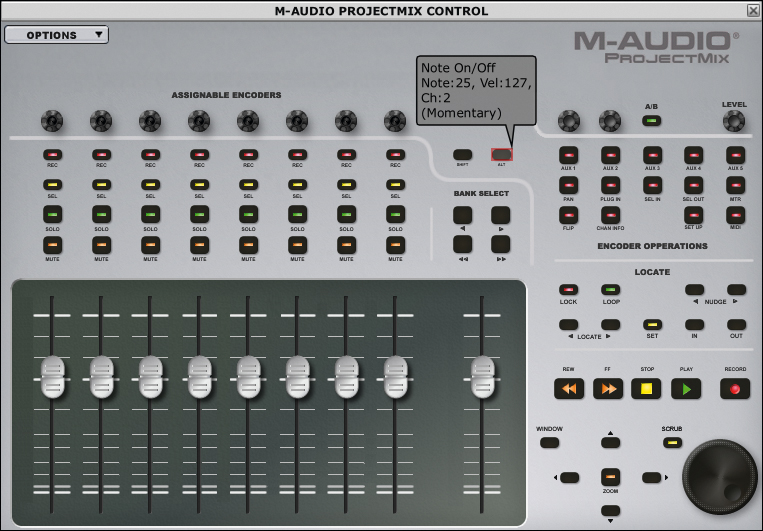The image size is (763, 531).
Task: Click the Locate previous button
Action: point(568,324)
